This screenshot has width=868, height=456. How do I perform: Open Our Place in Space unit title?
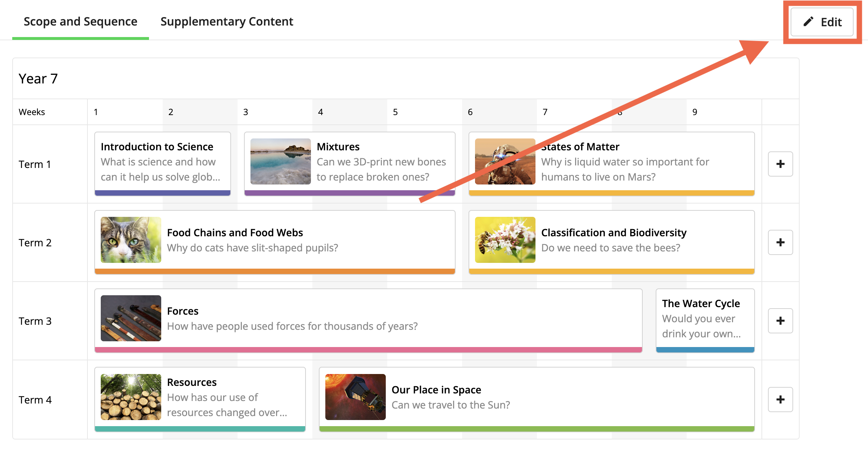coord(436,390)
